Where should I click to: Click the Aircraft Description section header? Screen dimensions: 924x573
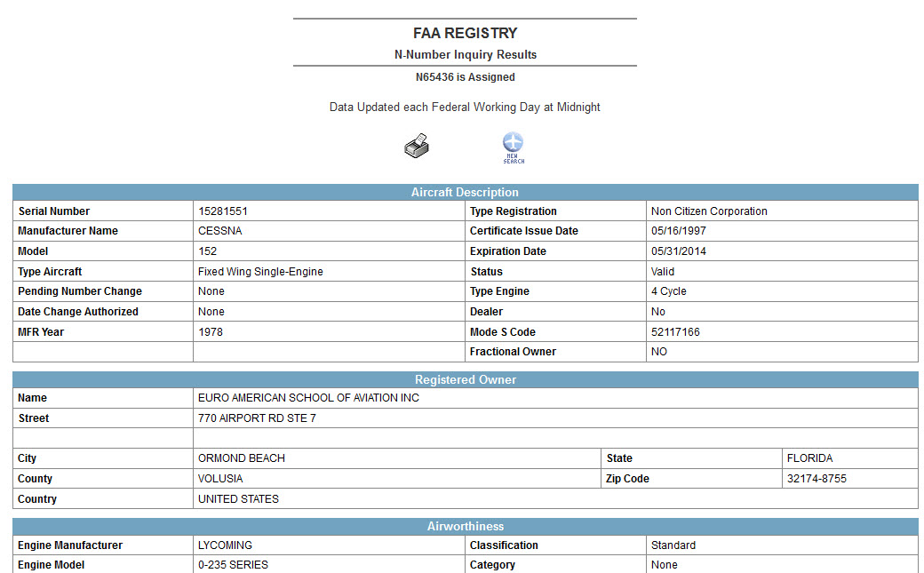coord(465,192)
